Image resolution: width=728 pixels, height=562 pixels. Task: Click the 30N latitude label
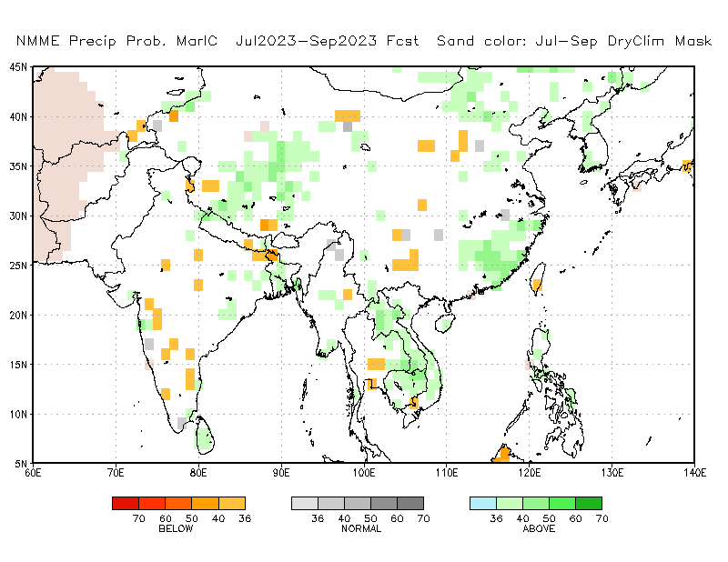coord(18,216)
